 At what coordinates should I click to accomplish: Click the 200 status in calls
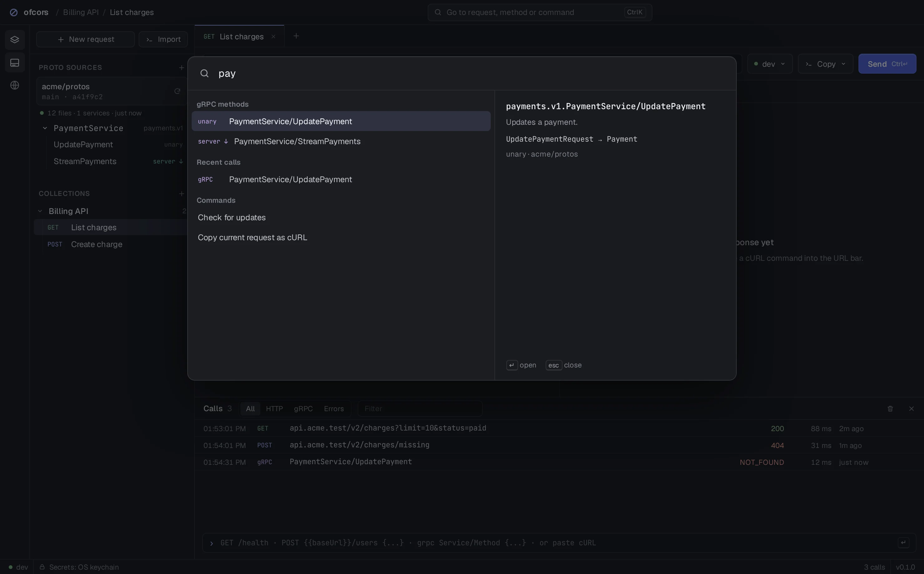point(777,429)
